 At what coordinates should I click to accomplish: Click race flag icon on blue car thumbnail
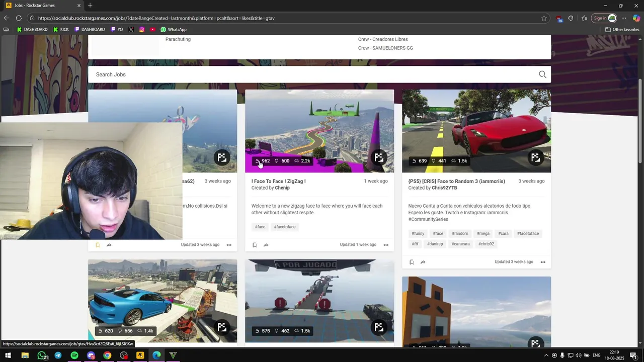[x=221, y=327]
